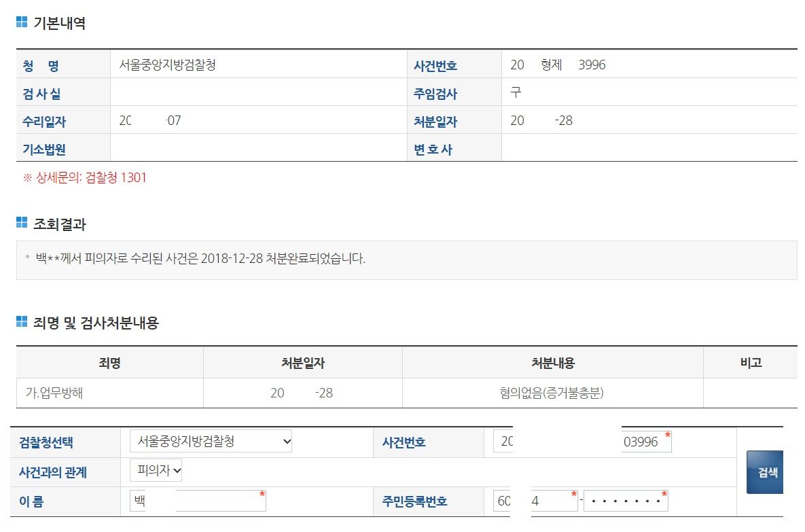This screenshot has width=805, height=532.
Task: Click the 비고 column header
Action: [x=750, y=363]
